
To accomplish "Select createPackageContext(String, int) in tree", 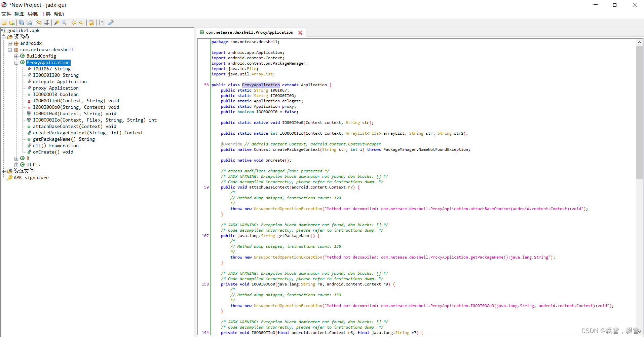I will [88, 133].
